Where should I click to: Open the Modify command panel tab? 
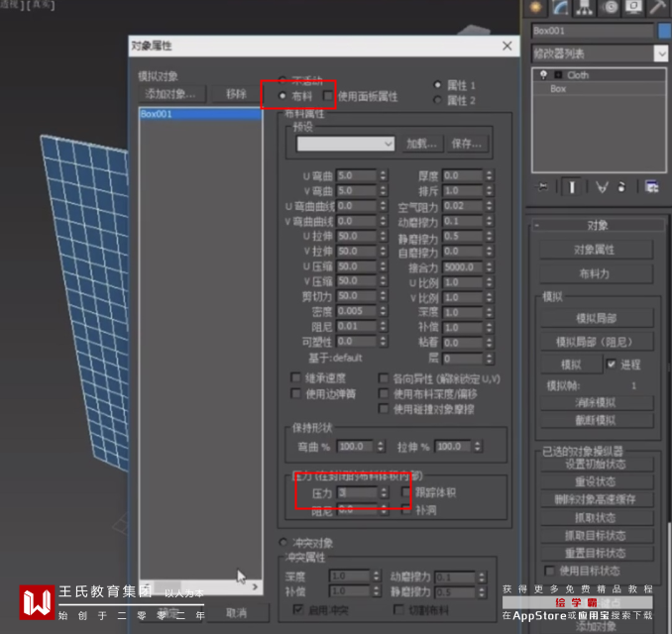(x=560, y=6)
